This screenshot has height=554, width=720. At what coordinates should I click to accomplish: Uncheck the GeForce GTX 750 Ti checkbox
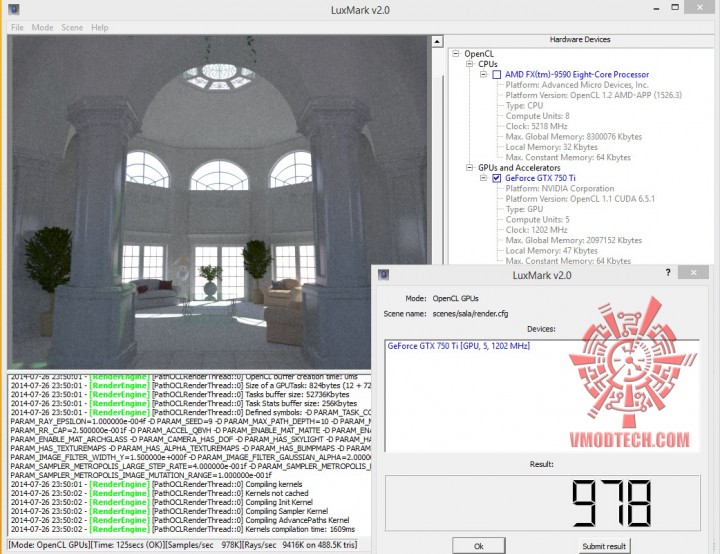pyautogui.click(x=496, y=178)
